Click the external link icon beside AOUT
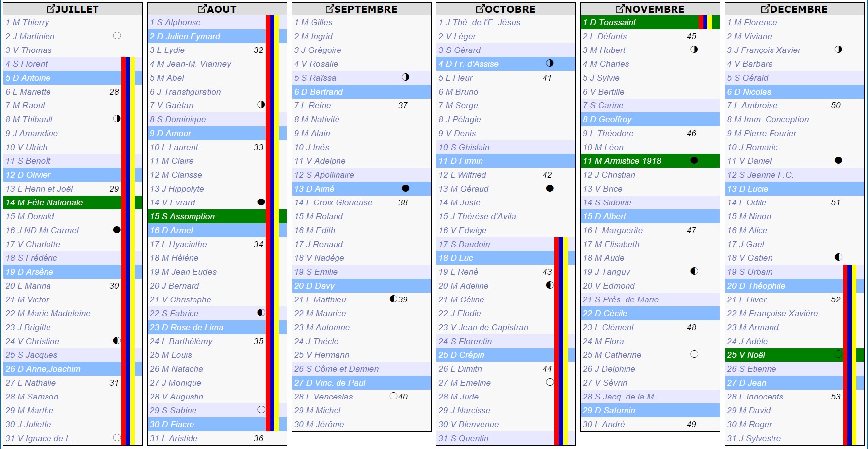Viewport: 868px width, 449px height. pyautogui.click(x=202, y=9)
